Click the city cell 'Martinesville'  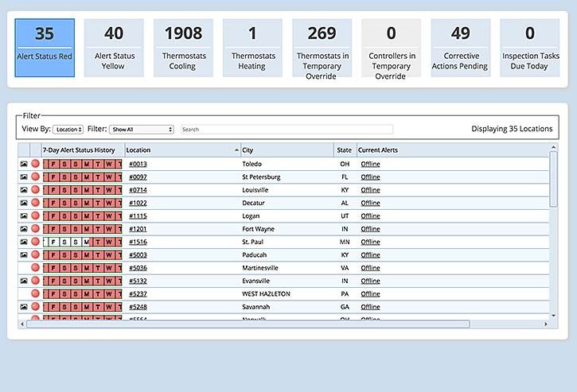pyautogui.click(x=260, y=268)
